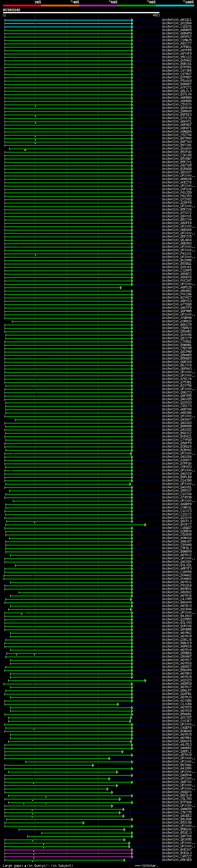Image resolution: width=197 pixels, height=868 pixels.
Task: Select the UniRef100_A5K3E8 label
Action: point(177,859)
